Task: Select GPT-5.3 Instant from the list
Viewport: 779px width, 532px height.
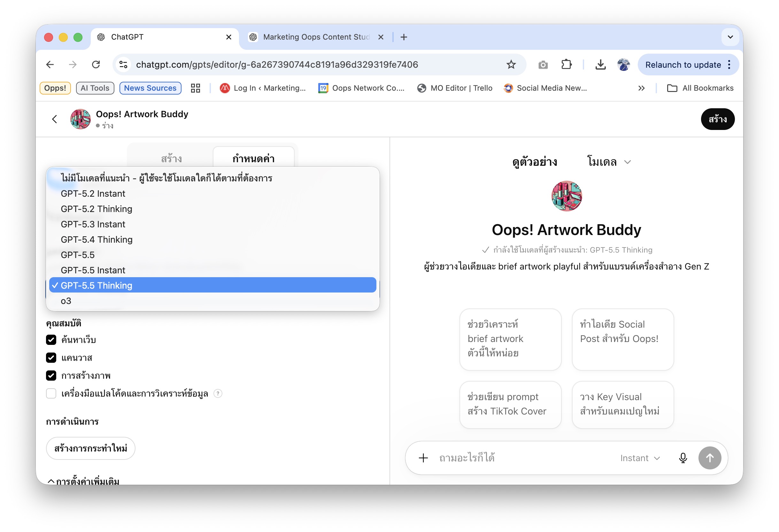Action: (x=212, y=224)
